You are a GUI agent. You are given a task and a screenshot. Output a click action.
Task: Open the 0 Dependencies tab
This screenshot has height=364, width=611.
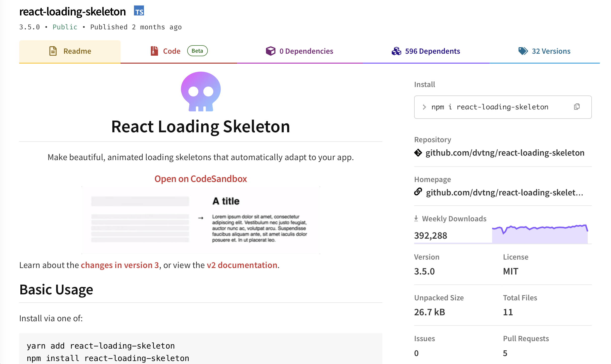pos(300,51)
